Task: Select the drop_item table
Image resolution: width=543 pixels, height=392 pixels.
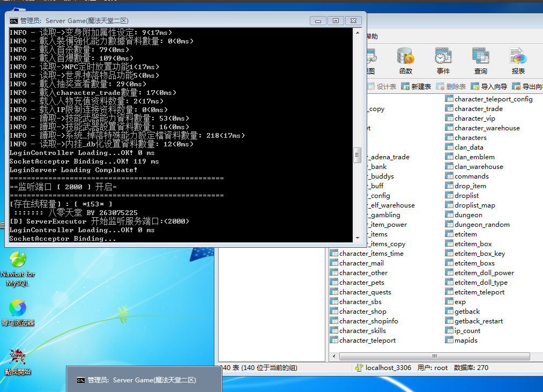Action: pyautogui.click(x=466, y=186)
